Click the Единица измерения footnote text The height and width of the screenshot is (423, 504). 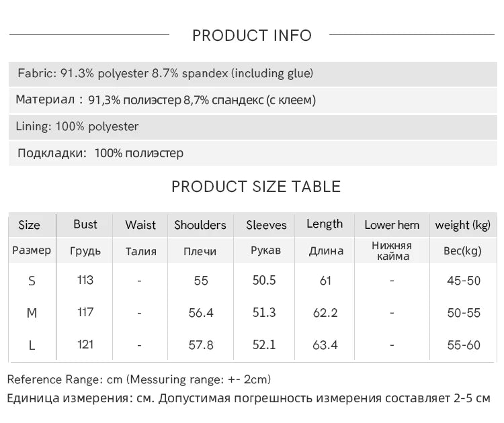(x=249, y=398)
